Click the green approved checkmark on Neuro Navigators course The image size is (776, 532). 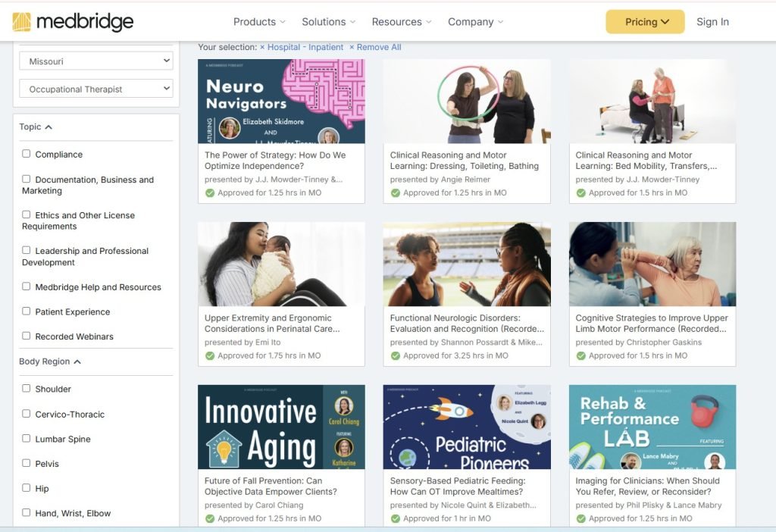(210, 193)
